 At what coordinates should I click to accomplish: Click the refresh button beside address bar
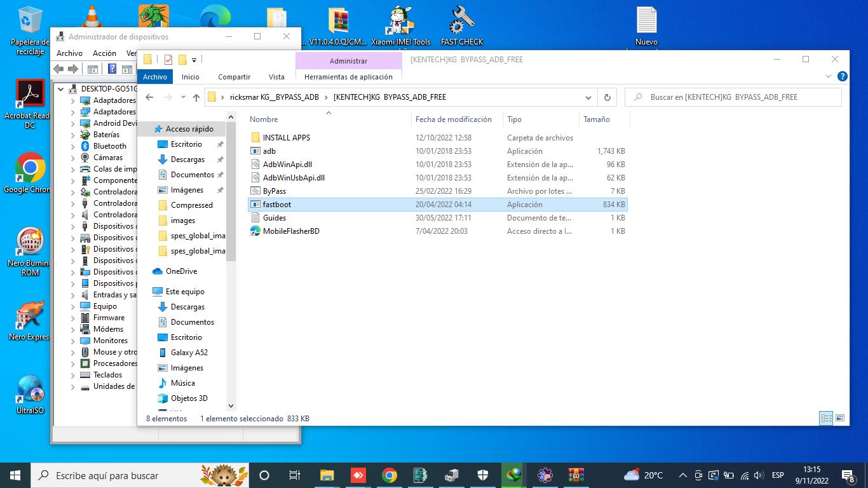(607, 97)
